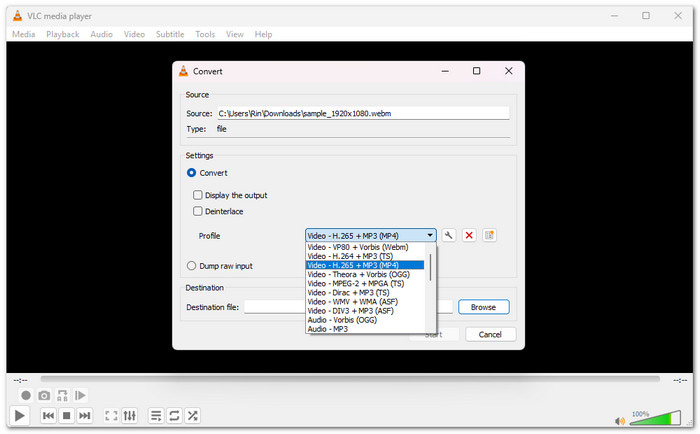Minimize the Convert dialog
This screenshot has height=434, width=700.
(445, 71)
